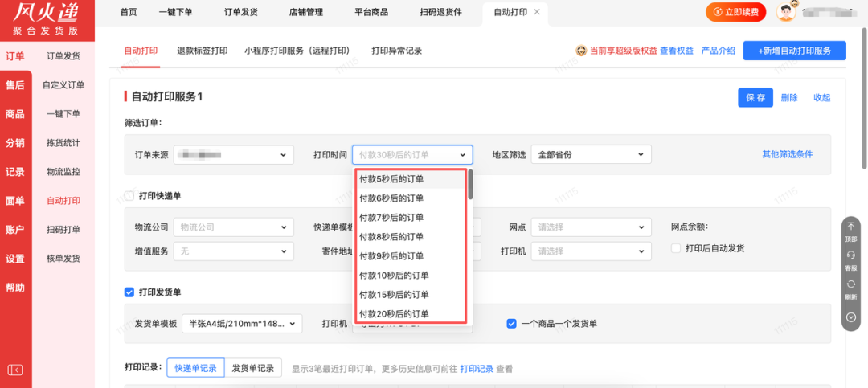Image resolution: width=868 pixels, height=388 pixels.
Task: Click the 立即续费 button
Action: tap(735, 11)
